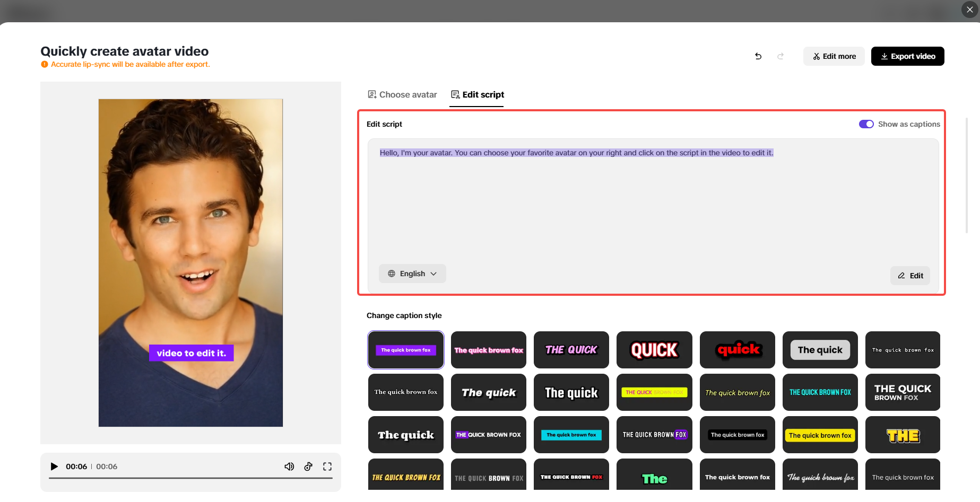The image size is (980, 502).
Task: Apply the style with red FOX text
Action: click(x=571, y=474)
